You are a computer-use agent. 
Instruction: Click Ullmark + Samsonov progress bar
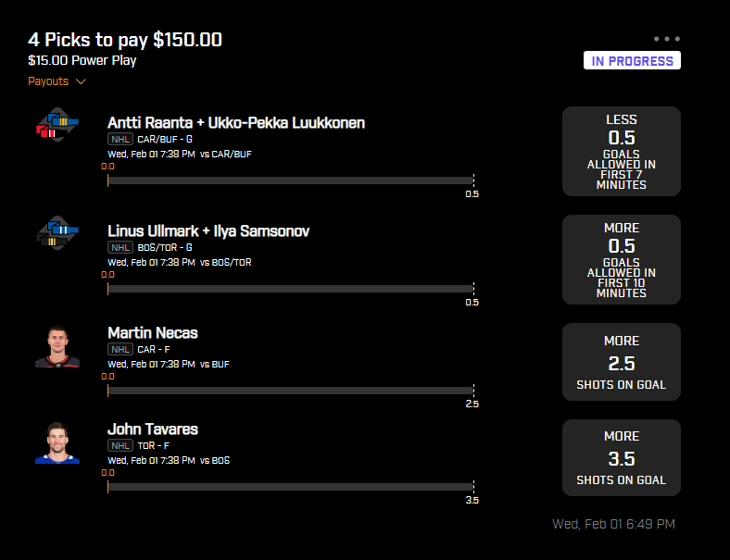(x=291, y=289)
